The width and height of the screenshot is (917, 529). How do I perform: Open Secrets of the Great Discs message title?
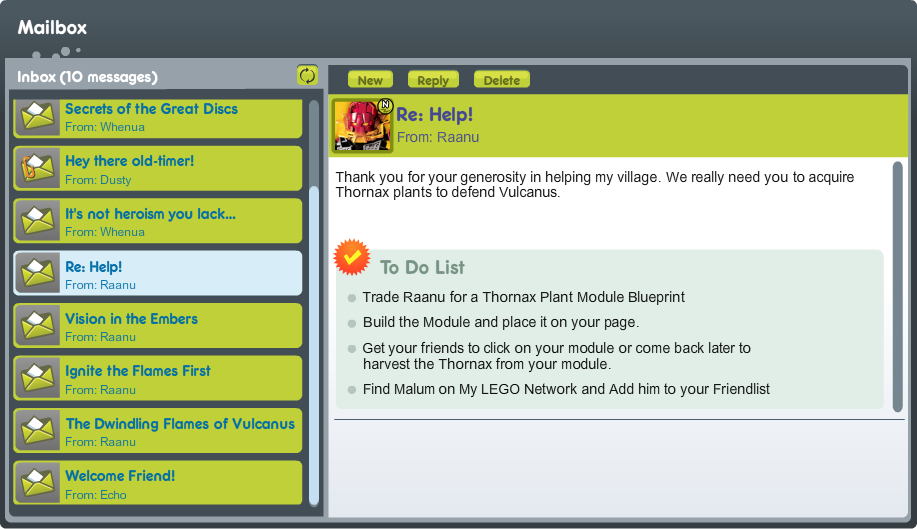151,109
